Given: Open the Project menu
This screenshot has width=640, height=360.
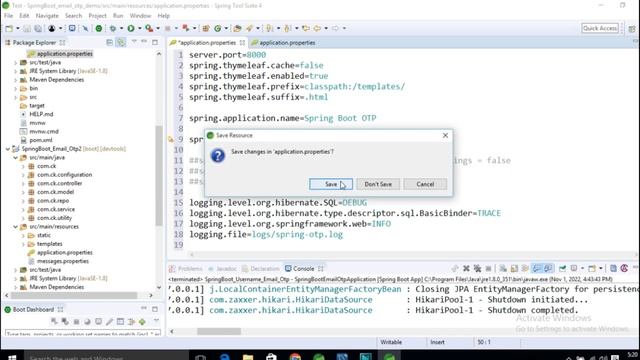Looking at the screenshot, I should tap(97, 16).
